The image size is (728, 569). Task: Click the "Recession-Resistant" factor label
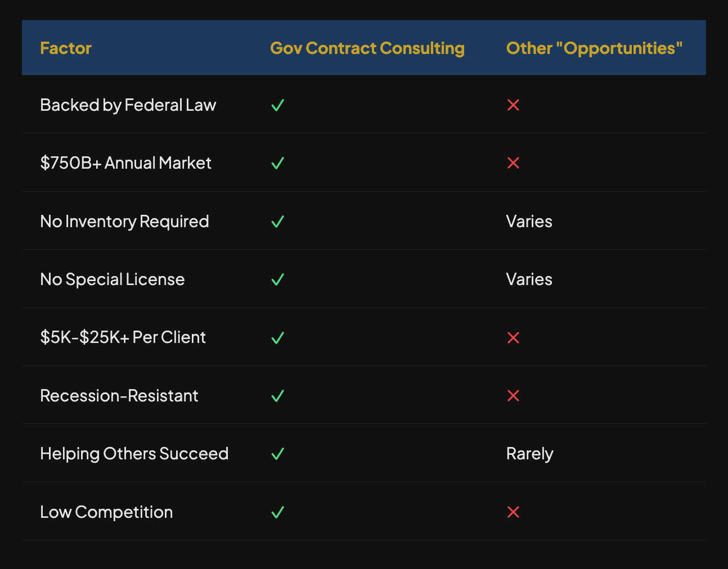click(x=119, y=396)
